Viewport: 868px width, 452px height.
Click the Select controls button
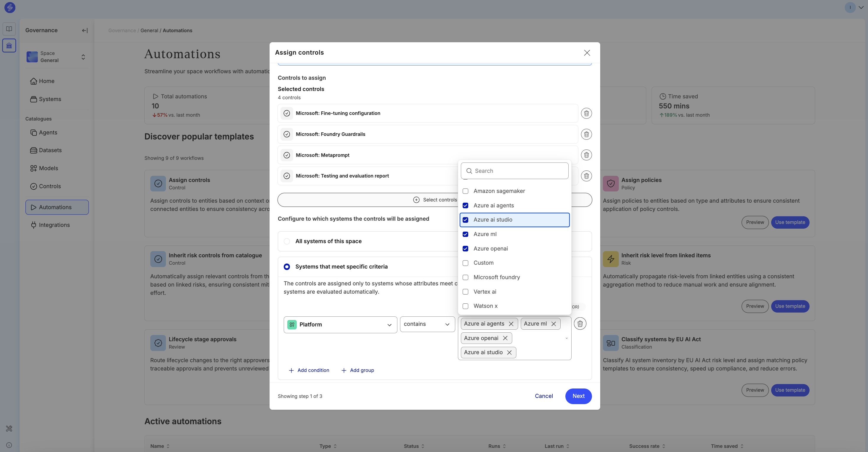pos(435,200)
